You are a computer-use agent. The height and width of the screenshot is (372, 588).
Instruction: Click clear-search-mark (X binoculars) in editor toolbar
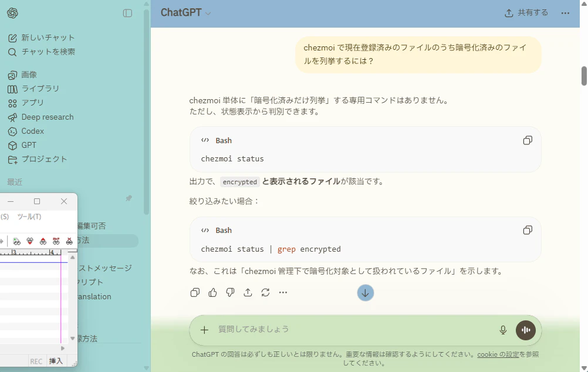tap(69, 241)
